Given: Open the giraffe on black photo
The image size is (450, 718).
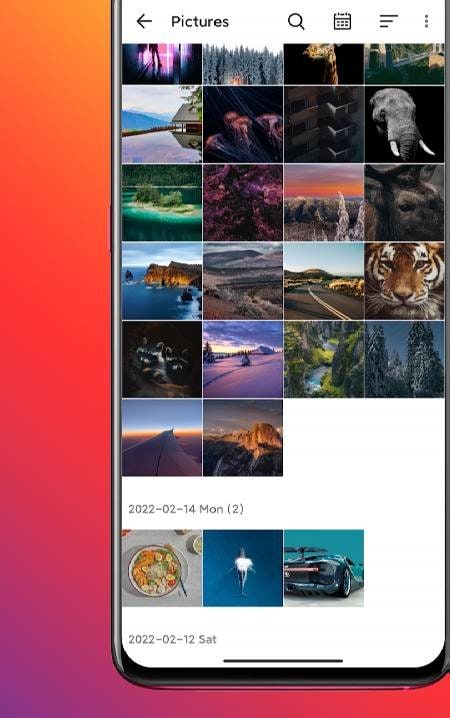Looking at the screenshot, I should pyautogui.click(x=324, y=64).
